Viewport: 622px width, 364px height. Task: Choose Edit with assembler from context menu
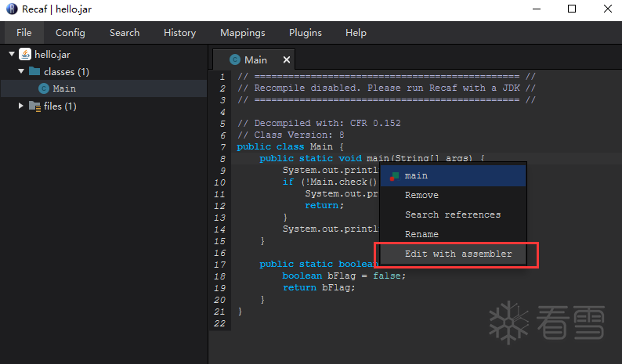(458, 254)
